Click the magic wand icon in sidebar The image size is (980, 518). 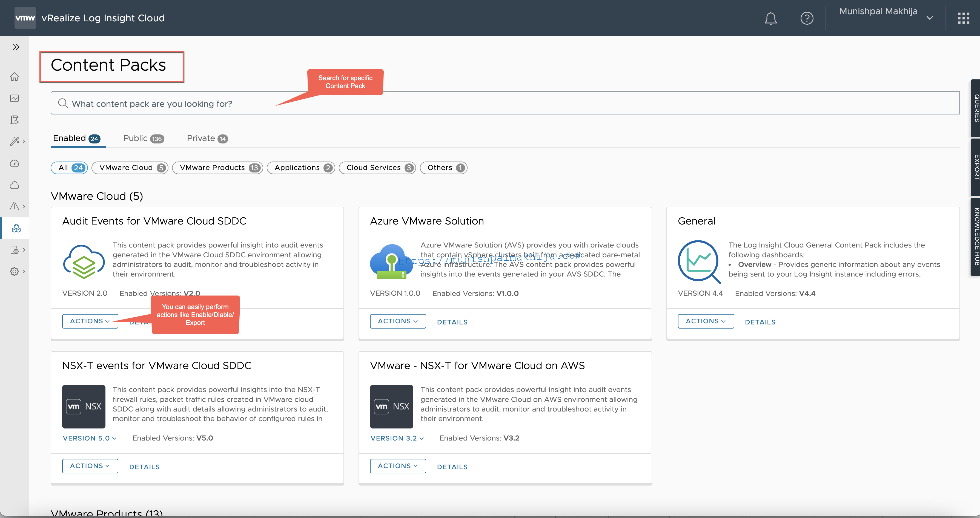[15, 142]
